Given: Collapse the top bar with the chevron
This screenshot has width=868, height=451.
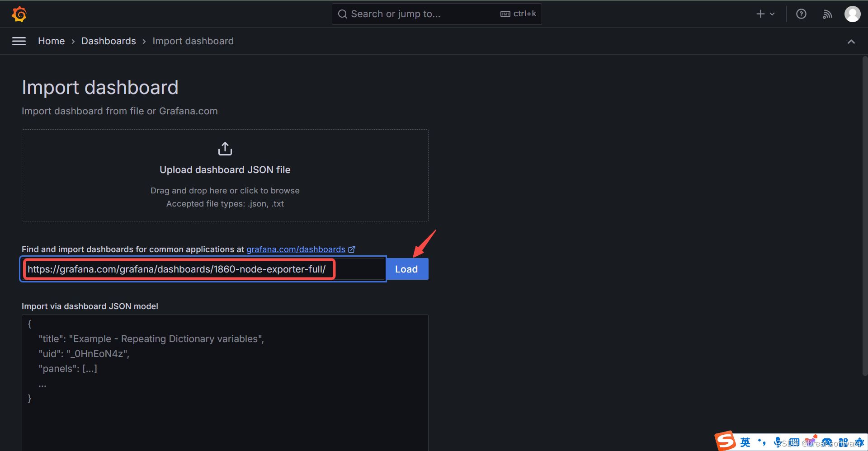Looking at the screenshot, I should point(851,42).
